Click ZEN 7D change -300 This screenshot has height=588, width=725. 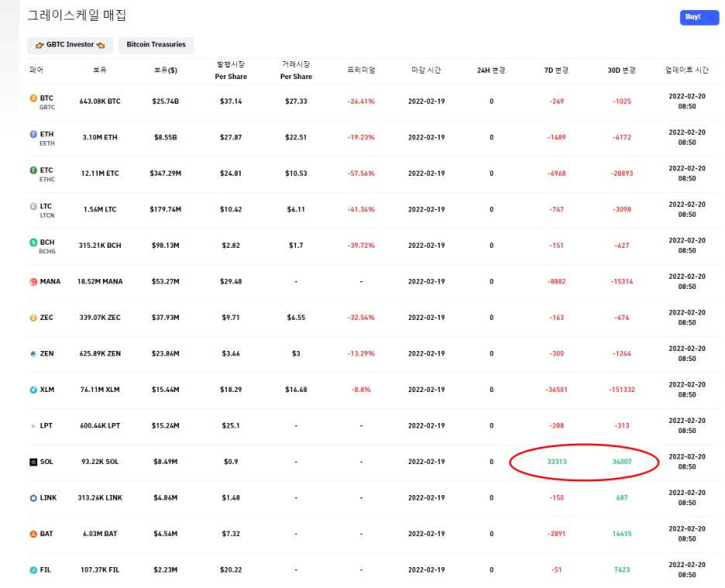[557, 354]
